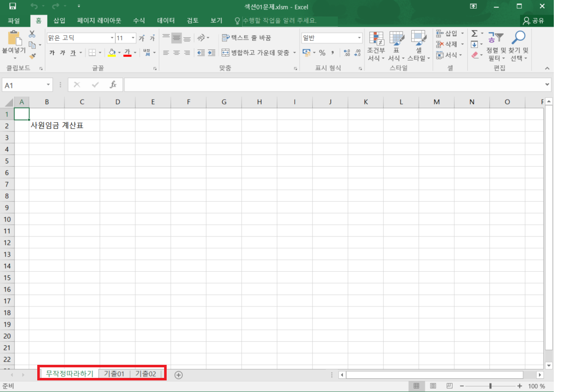This screenshot has height=392, width=580.
Task: Switch to the 데이터 (Data) ribbon tab
Action: pyautogui.click(x=166, y=21)
